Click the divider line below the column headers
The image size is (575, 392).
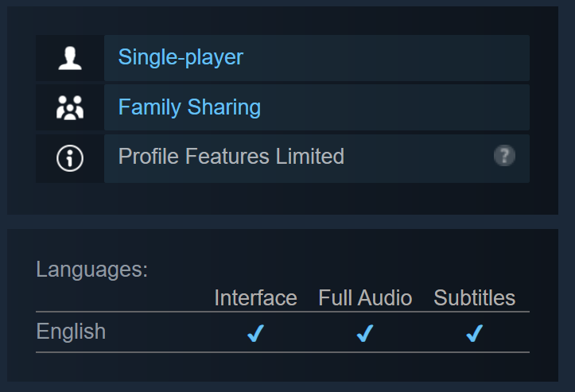[282, 312]
